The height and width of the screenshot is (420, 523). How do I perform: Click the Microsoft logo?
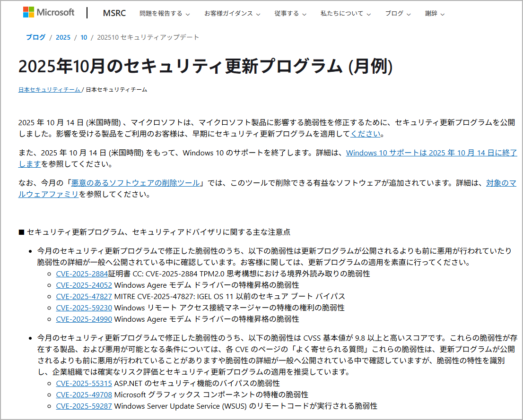[x=49, y=13]
